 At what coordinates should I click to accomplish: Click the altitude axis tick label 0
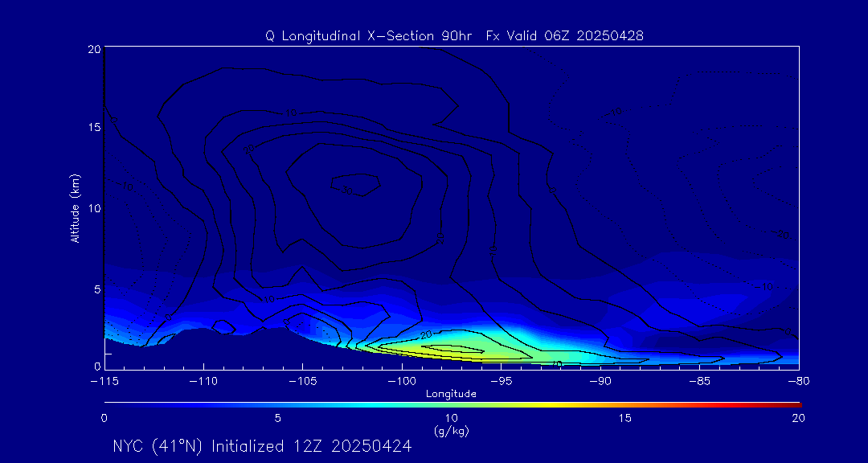(97, 366)
